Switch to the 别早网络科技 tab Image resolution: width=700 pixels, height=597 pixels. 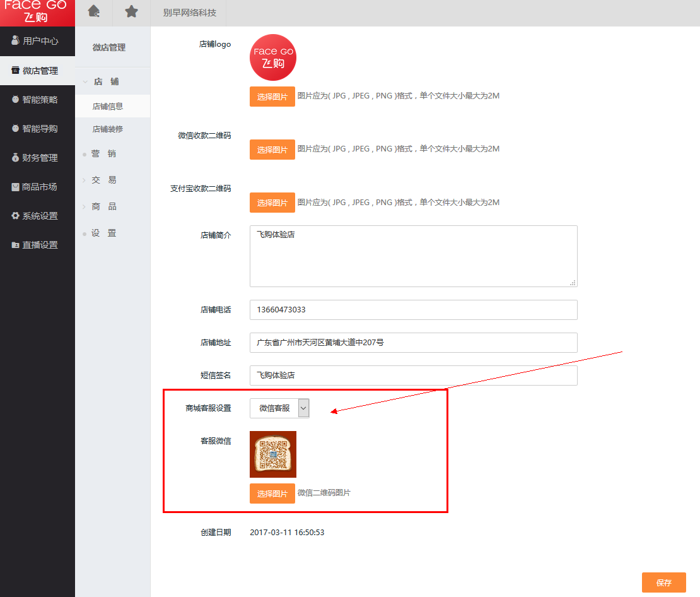(x=188, y=13)
